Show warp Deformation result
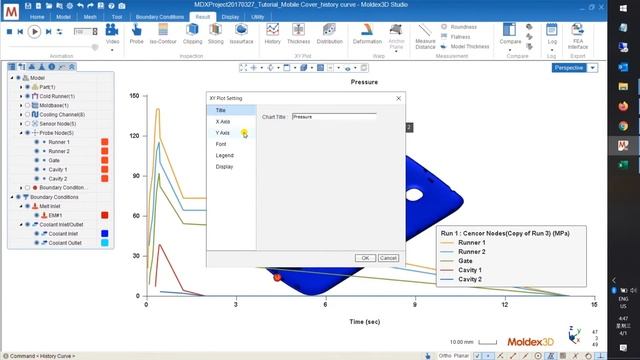 pyautogui.click(x=367, y=34)
